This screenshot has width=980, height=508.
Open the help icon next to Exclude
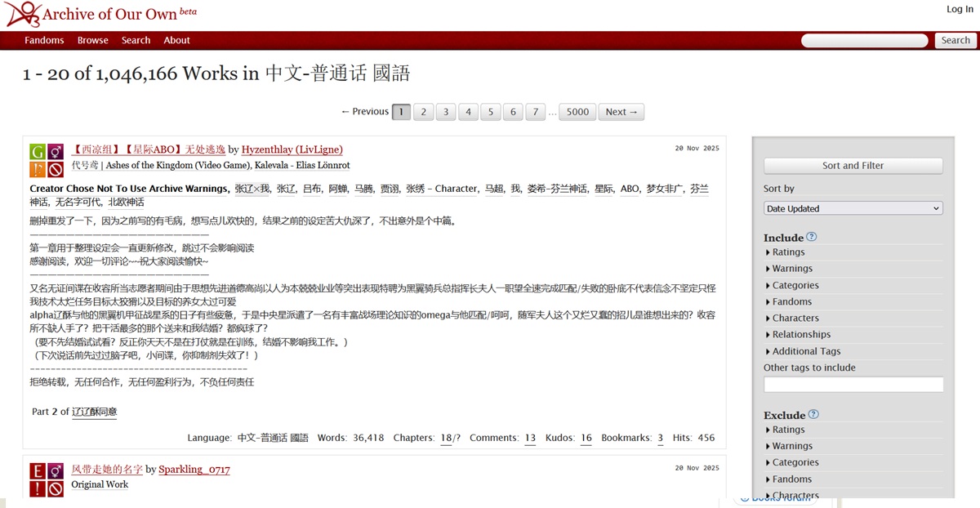pyautogui.click(x=812, y=414)
